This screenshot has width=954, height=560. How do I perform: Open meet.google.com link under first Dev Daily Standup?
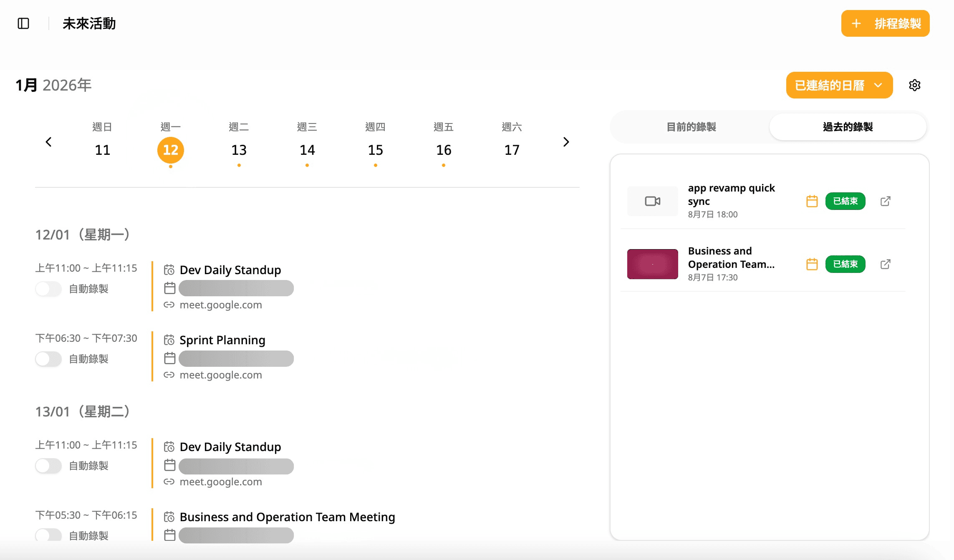220,305
